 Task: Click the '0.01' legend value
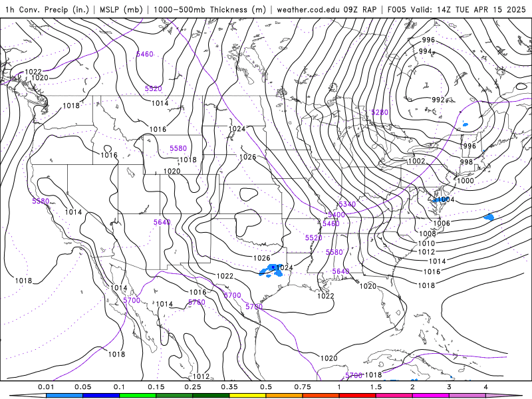pyautogui.click(x=46, y=387)
